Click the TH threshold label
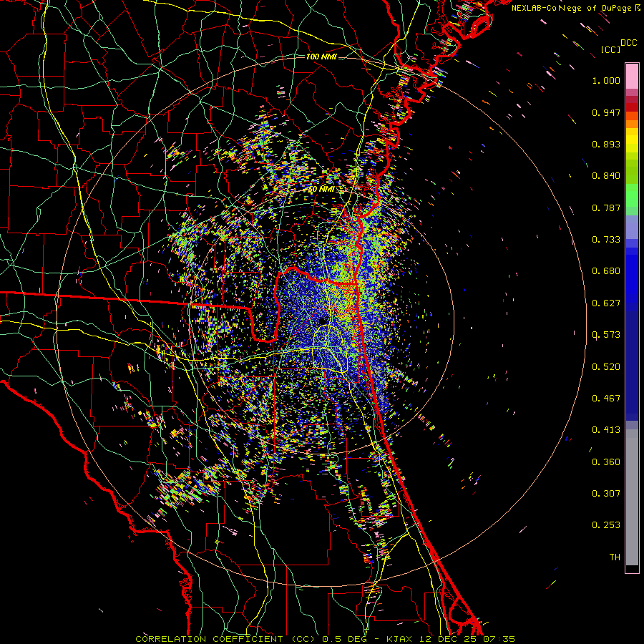This screenshot has width=644, height=644. [615, 557]
